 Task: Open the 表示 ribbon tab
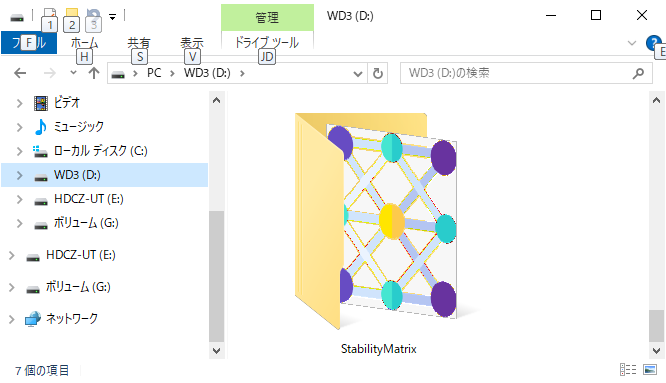(192, 43)
